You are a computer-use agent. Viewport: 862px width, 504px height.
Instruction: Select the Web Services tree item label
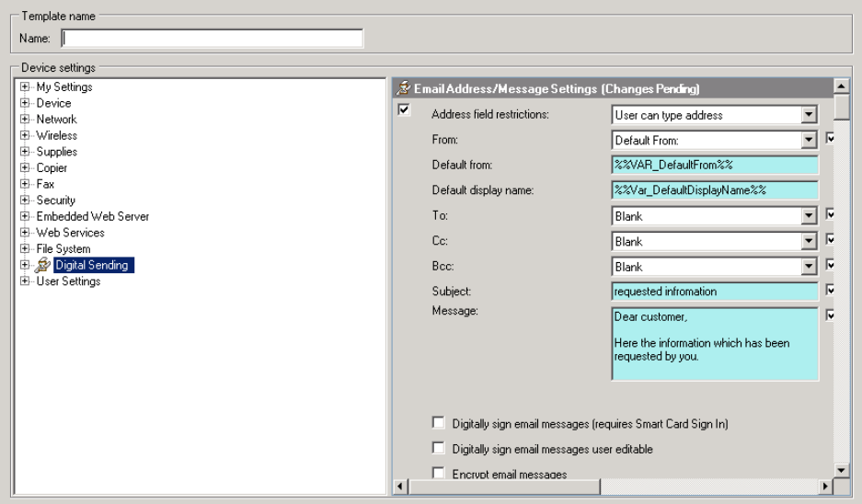(70, 233)
